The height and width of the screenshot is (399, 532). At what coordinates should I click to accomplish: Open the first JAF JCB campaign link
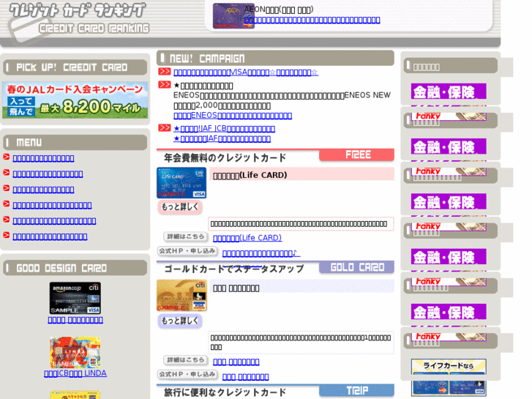pyautogui.click(x=224, y=129)
